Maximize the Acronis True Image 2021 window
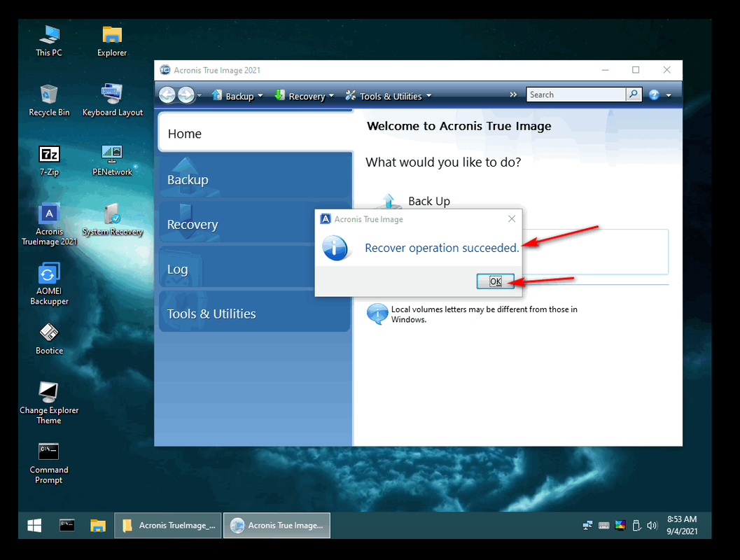This screenshot has width=740, height=560. click(x=636, y=70)
